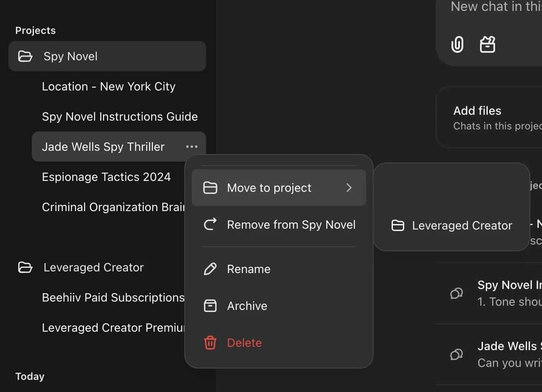Open the three-dot menu on Jade Wells Spy Thriller
Viewport: 542px width, 392px height.
click(192, 147)
